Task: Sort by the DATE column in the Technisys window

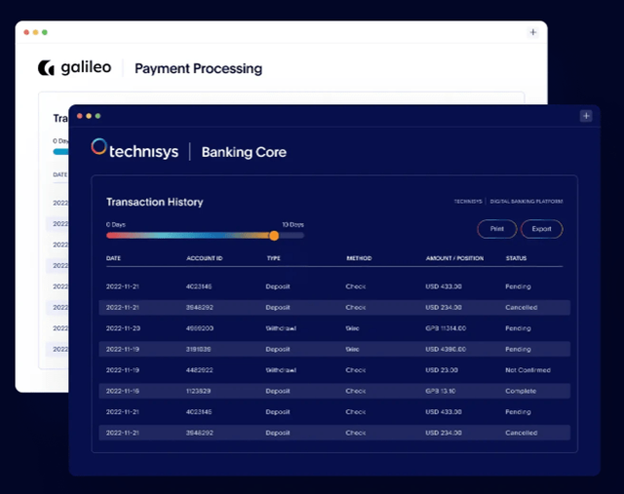Action: pos(113,258)
